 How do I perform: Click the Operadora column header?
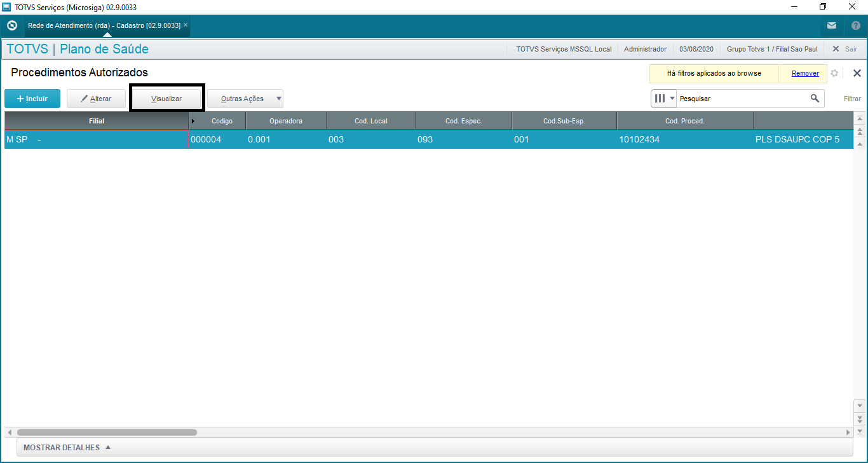pos(286,121)
